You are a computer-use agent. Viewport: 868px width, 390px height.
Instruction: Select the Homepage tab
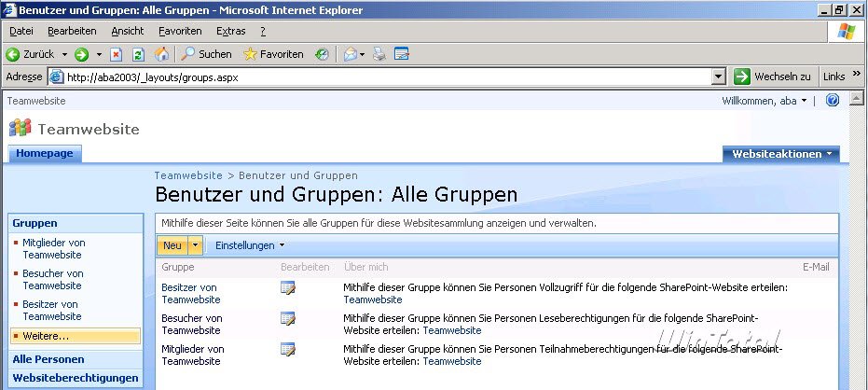pyautogui.click(x=45, y=153)
